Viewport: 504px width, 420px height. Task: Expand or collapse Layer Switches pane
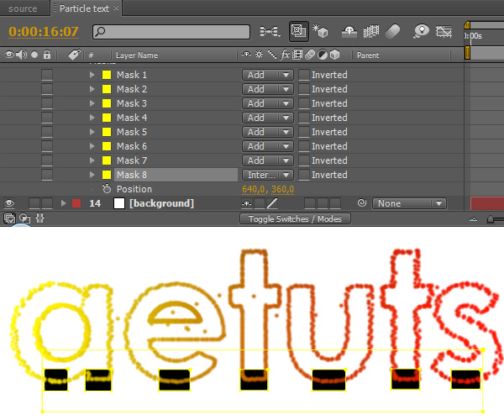coord(9,218)
